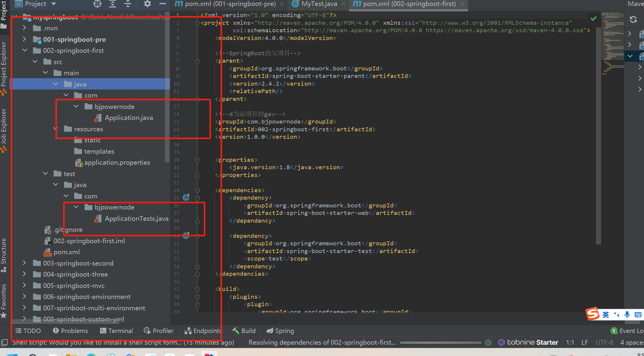This screenshot has height=356, width=644.
Task: Click the Expand All icon in Project toolbar
Action: [x=113, y=4]
